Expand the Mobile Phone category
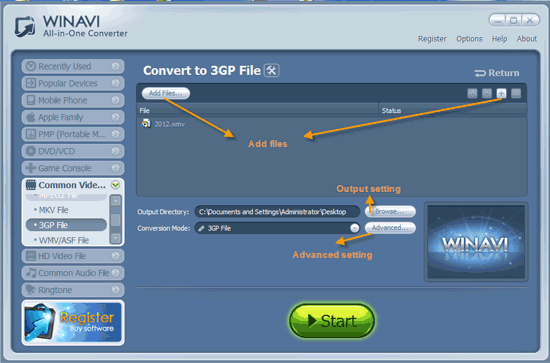550x363 pixels. point(115,100)
